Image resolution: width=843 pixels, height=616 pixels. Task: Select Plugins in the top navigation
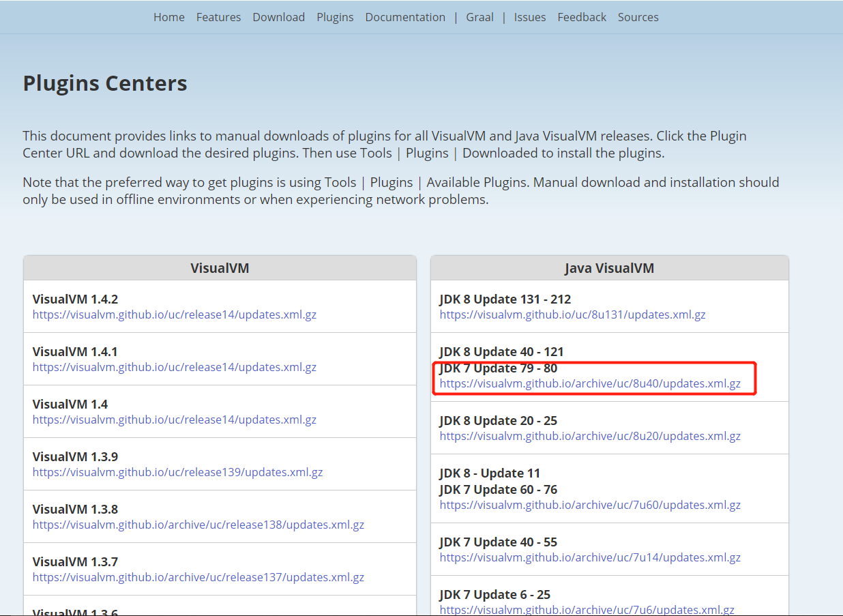tap(335, 17)
